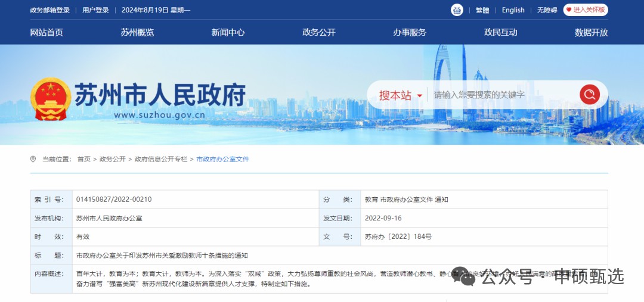Click the robot assistant icon in top bar
The height and width of the screenshot is (302, 644).
pos(457,10)
